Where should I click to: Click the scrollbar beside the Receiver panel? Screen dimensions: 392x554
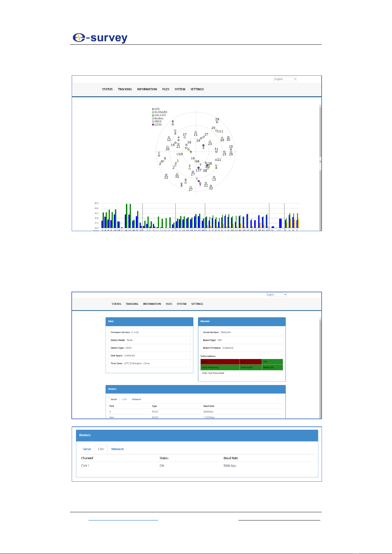tap(320, 368)
